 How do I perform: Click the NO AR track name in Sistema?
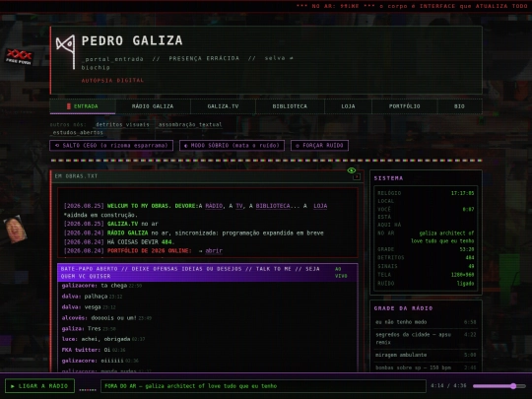[442, 237]
